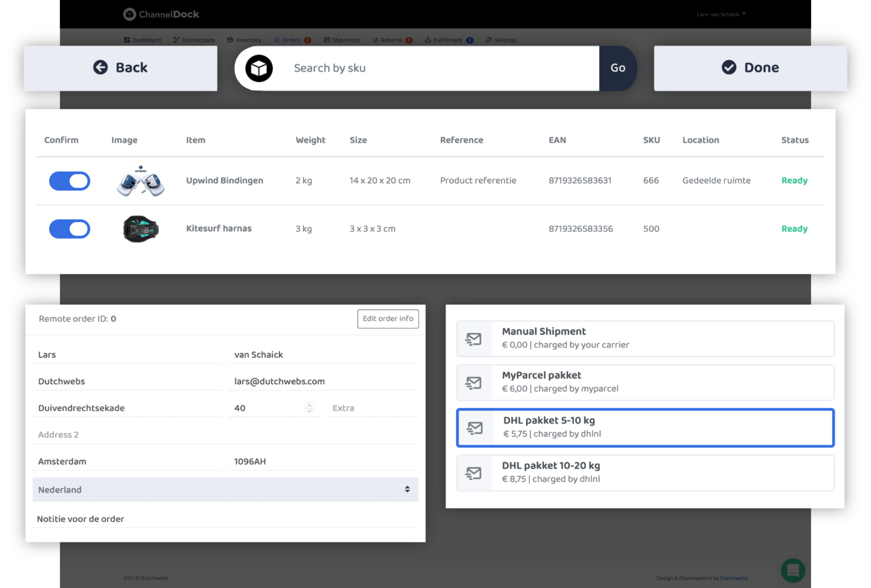Click the Back button
Screen dimensions: 871x588
click(x=121, y=68)
